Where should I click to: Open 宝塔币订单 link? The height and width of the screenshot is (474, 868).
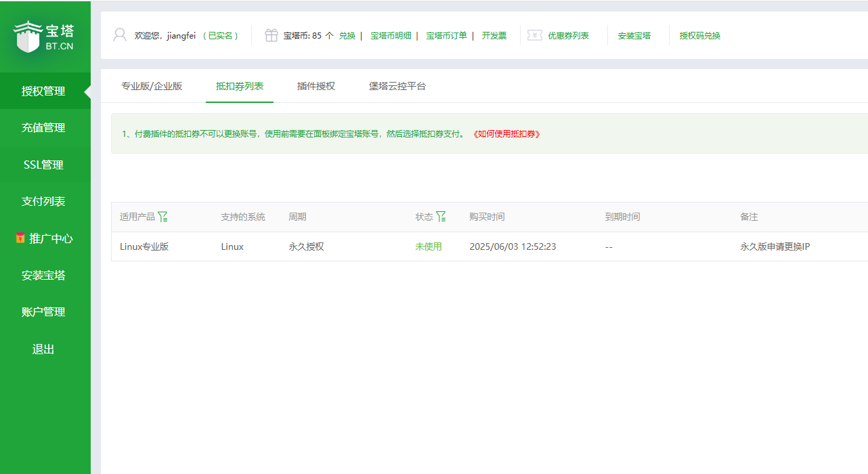tap(446, 35)
